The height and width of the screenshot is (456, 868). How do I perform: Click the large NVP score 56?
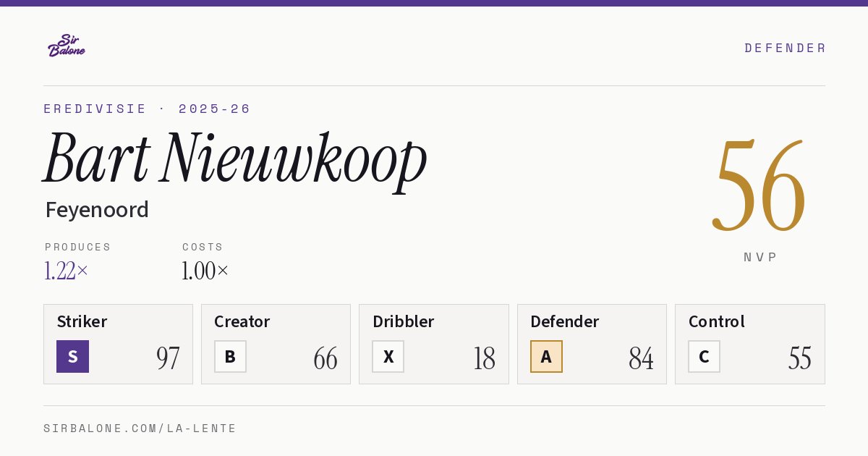click(759, 186)
